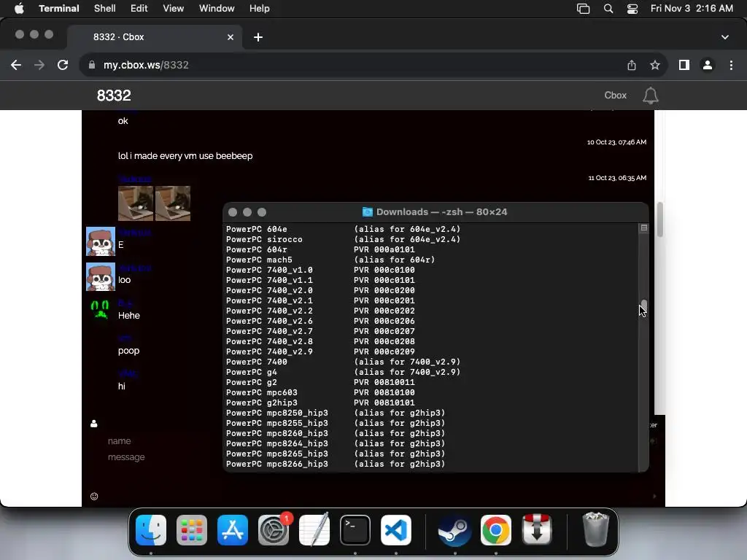747x560 pixels.
Task: Click the 8332 page title
Action: tap(114, 96)
